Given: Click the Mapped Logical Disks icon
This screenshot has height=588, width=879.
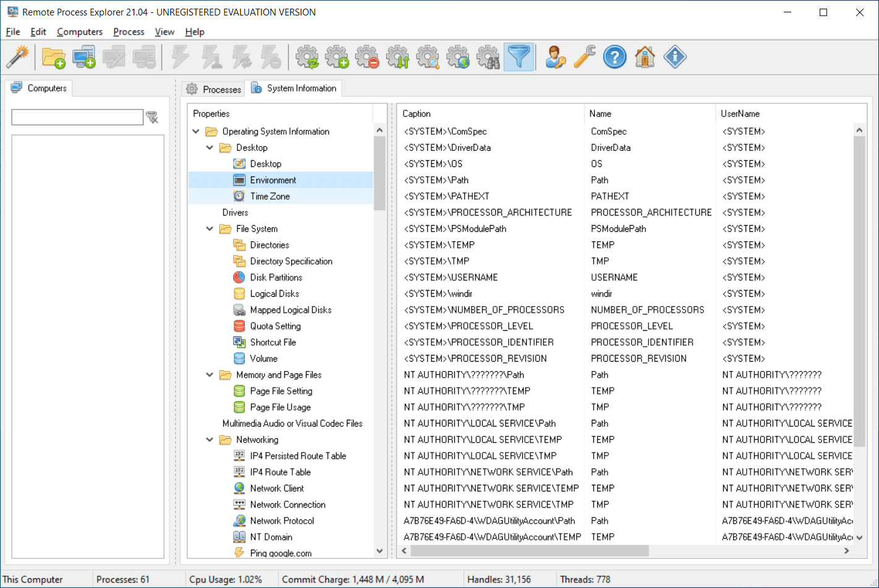Looking at the screenshot, I should (239, 310).
